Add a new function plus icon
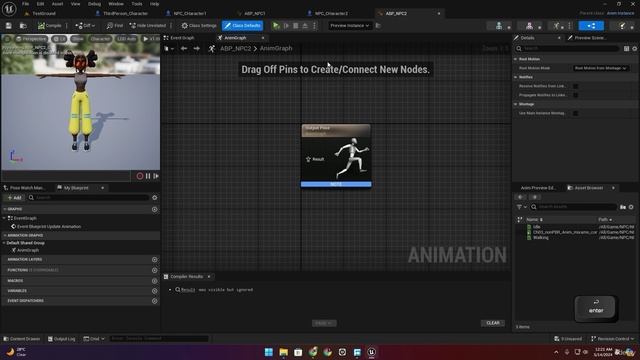The image size is (640, 360). 155,270
